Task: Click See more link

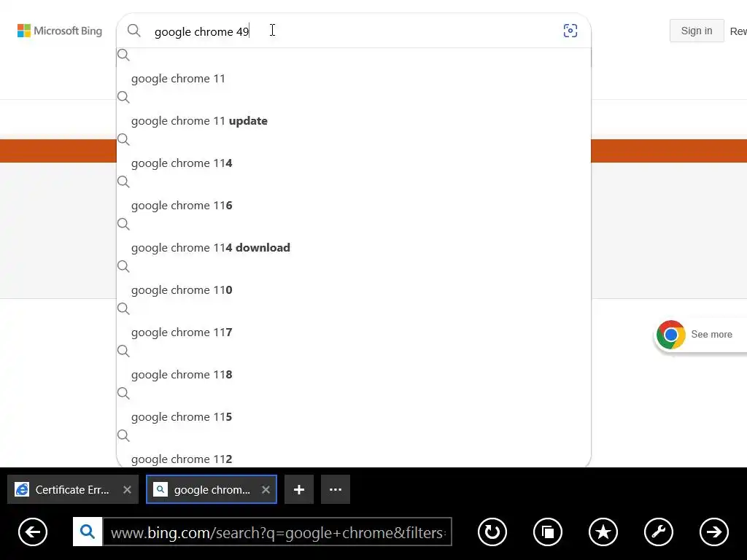Action: (711, 334)
